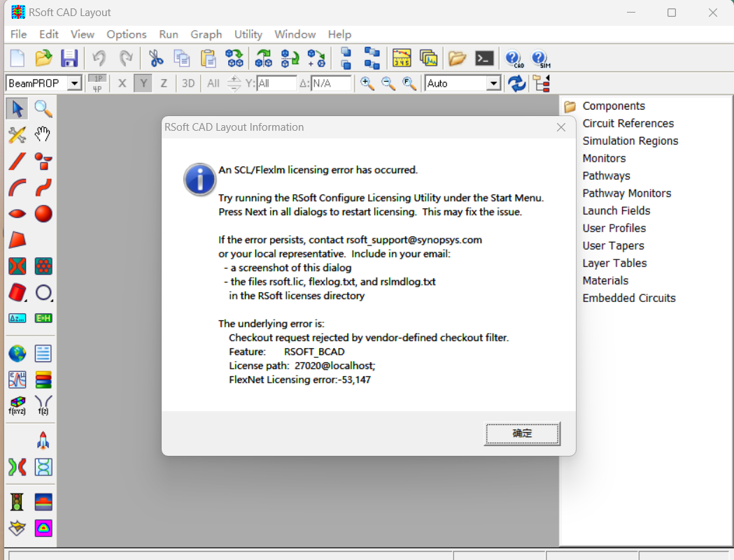Close the RSoft CAD Layout Information dialog

tap(561, 127)
